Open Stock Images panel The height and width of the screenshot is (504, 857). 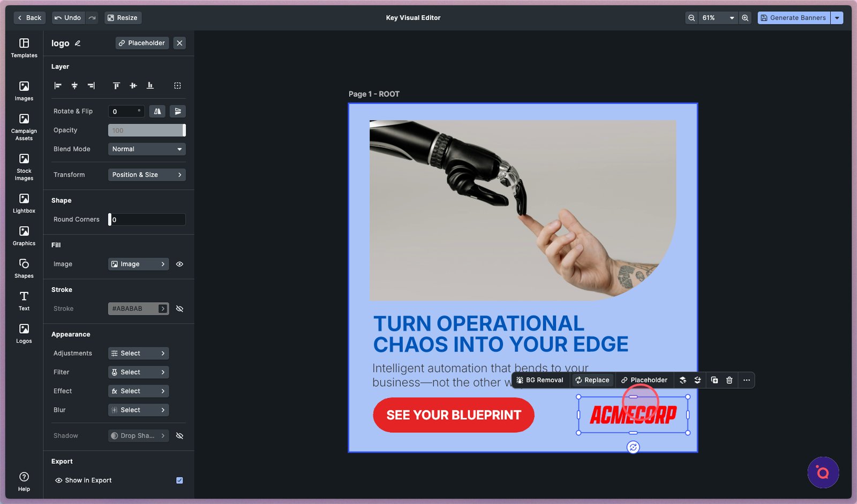coord(24,167)
